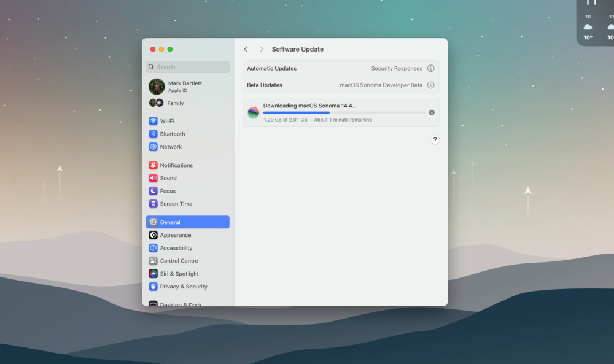Click the Beta Updates label
This screenshot has height=364, width=614.
click(x=264, y=85)
